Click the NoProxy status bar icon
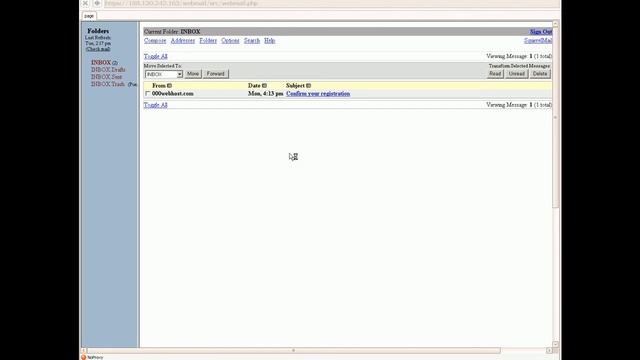 point(84,357)
